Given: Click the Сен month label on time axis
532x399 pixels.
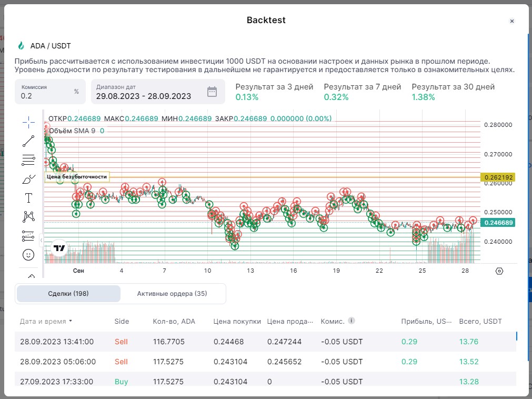Looking at the screenshot, I should (x=78, y=271).
